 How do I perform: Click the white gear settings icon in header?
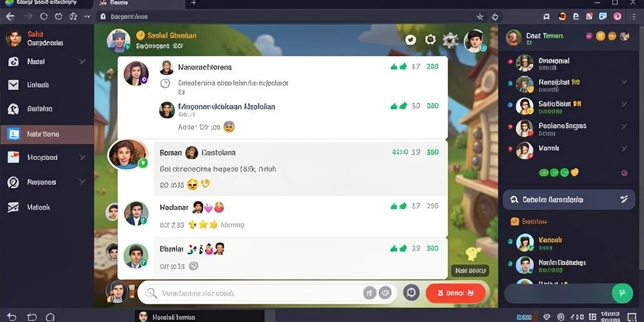pyautogui.click(x=430, y=40)
